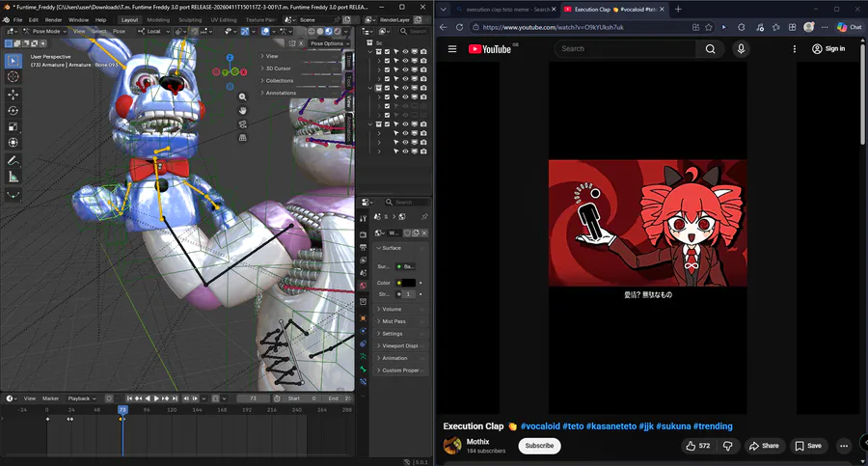This screenshot has width=868, height=466.
Task: Open the Bone Constraints properties tab icon
Action: click(x=364, y=382)
